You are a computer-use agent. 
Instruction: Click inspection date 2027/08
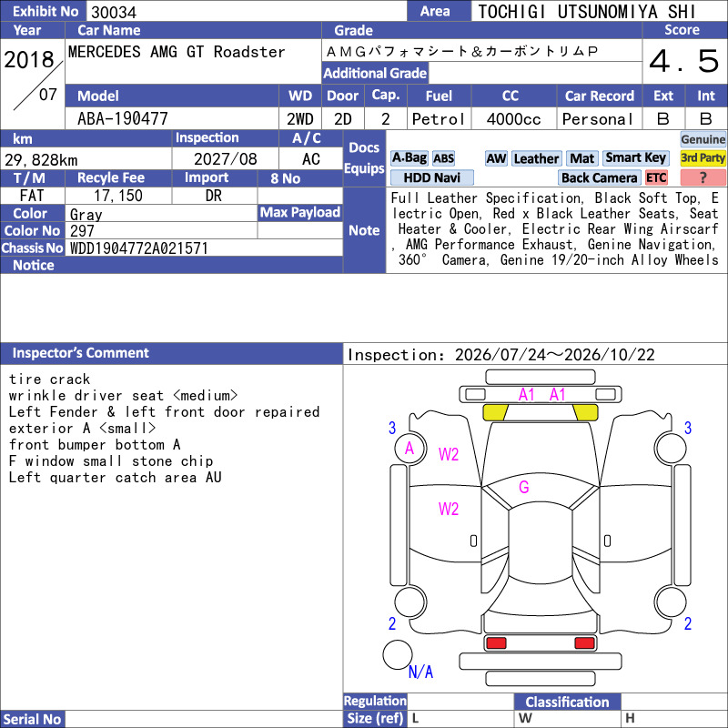[225, 159]
